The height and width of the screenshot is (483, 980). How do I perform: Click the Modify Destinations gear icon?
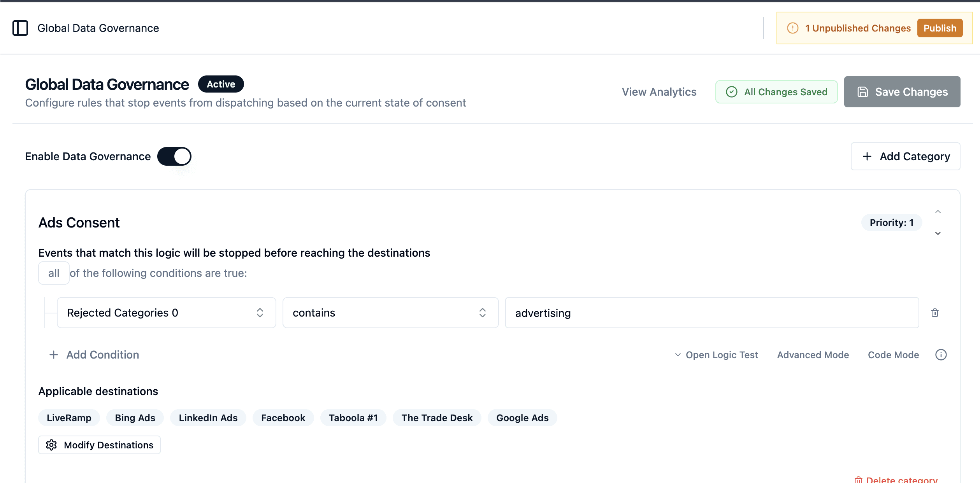pos(52,445)
